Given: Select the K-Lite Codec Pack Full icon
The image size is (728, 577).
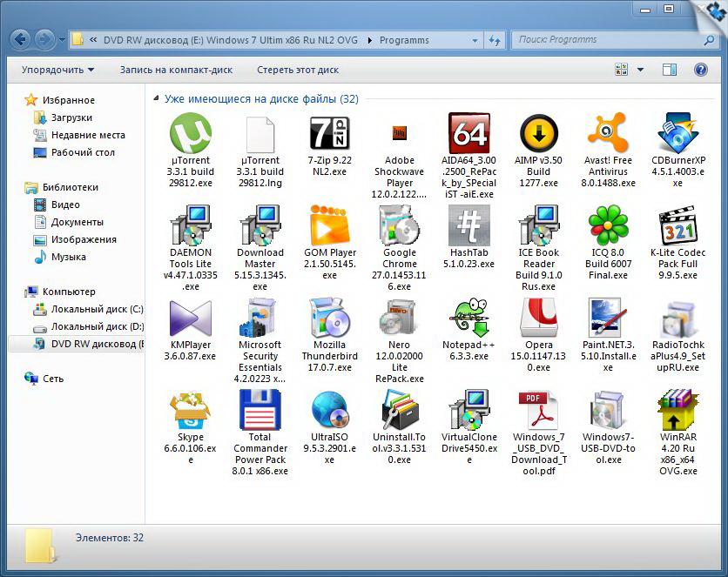Looking at the screenshot, I should 677,226.
